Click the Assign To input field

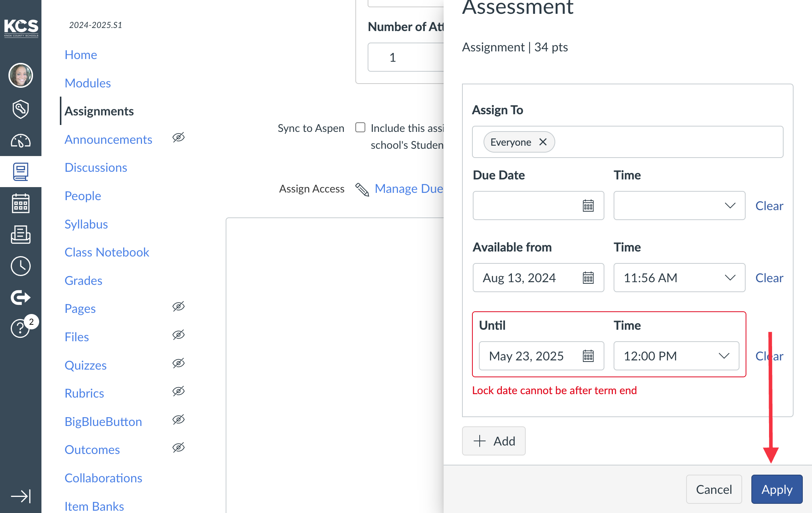click(627, 142)
